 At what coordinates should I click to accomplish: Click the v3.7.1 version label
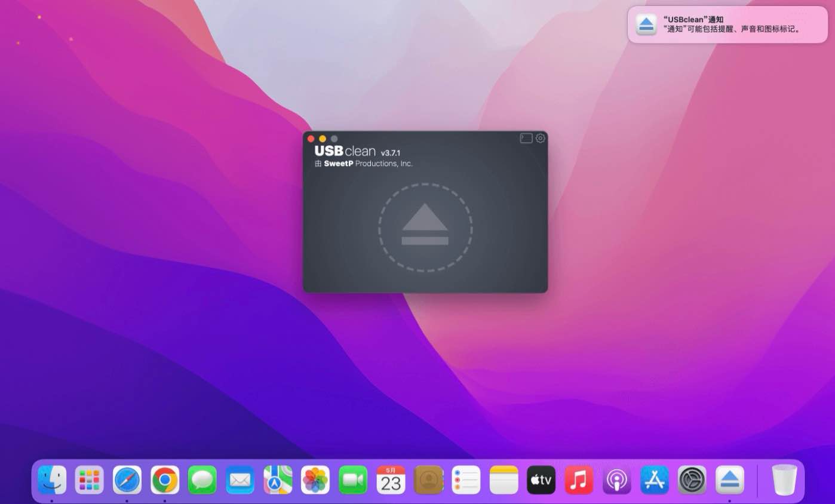point(391,153)
